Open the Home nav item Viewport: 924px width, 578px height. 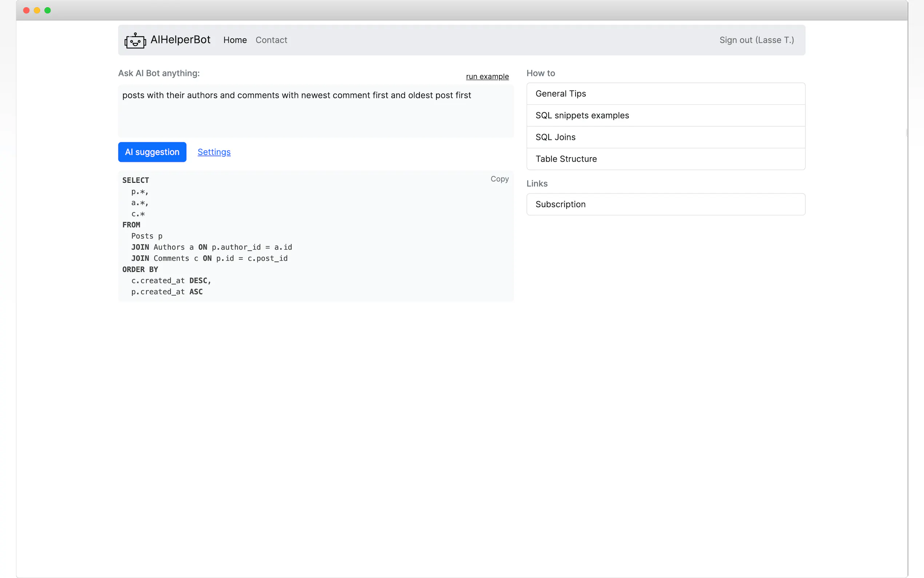235,40
